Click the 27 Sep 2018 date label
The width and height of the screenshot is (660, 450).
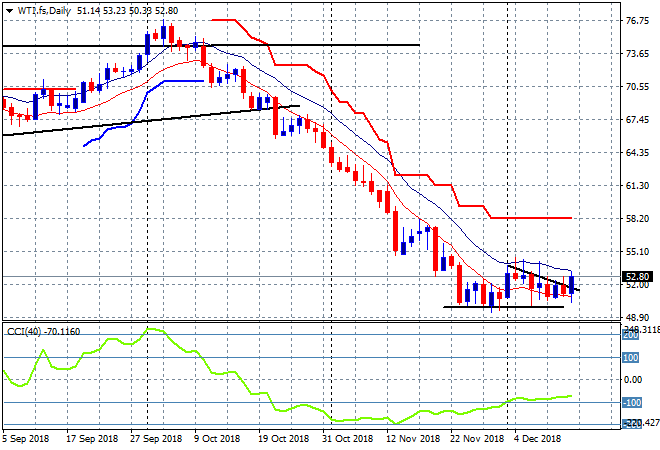[x=156, y=439]
